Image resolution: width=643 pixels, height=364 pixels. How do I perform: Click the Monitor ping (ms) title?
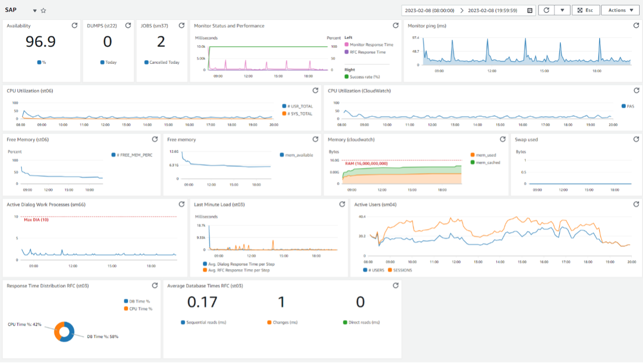[427, 26]
